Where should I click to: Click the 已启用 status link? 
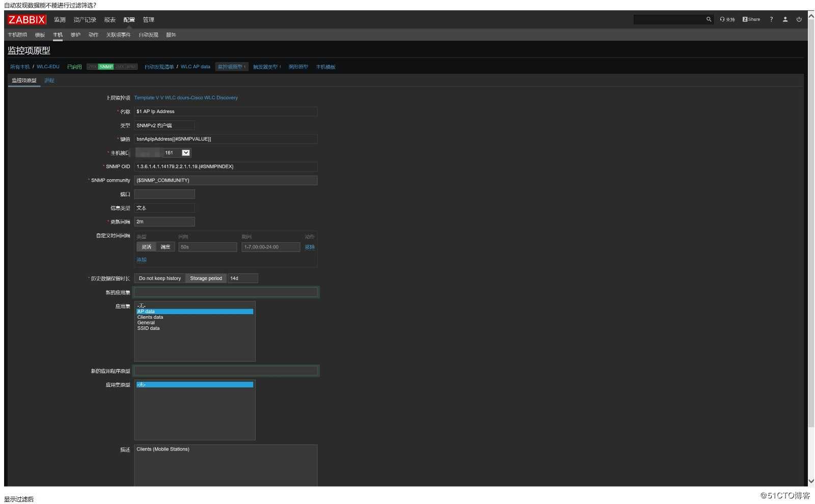click(x=74, y=67)
